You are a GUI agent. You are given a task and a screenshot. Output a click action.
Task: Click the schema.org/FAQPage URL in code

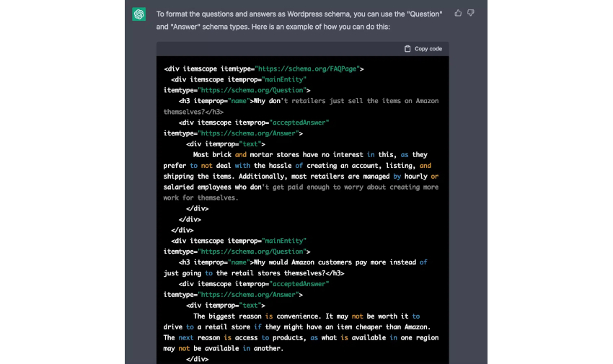coord(307,69)
